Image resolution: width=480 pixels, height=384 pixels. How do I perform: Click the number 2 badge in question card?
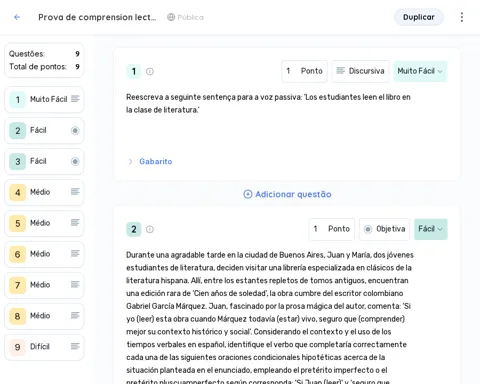coord(134,229)
